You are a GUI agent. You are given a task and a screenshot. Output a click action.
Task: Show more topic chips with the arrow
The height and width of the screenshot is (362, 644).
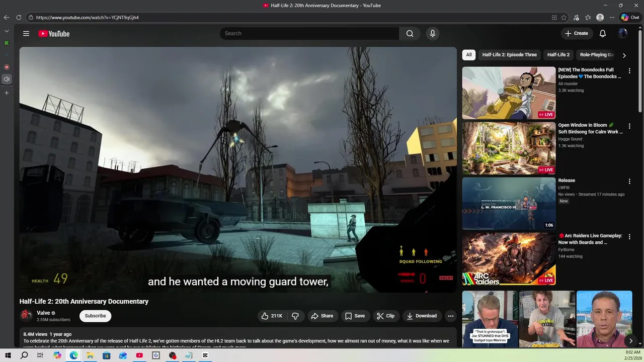pyautogui.click(x=624, y=55)
